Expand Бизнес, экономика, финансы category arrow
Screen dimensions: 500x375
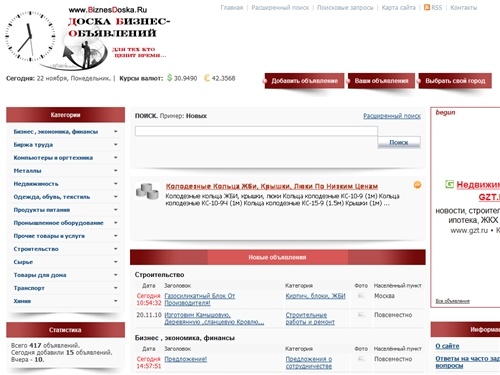115,132
